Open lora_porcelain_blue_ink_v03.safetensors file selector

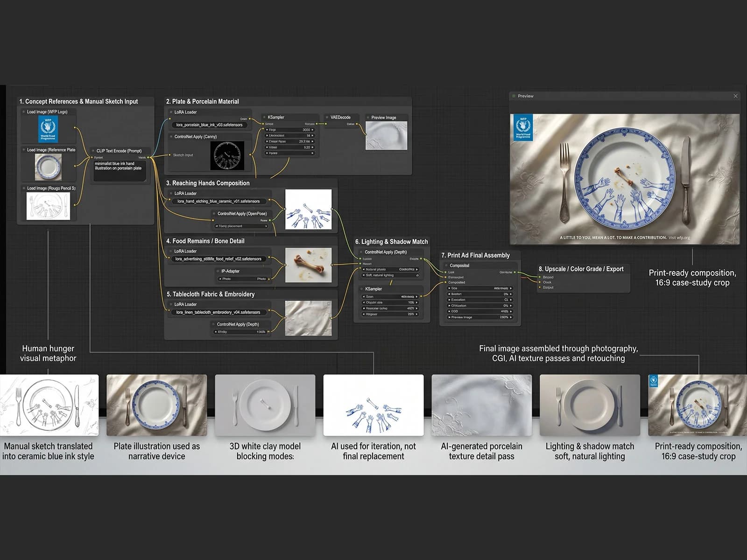click(x=210, y=125)
